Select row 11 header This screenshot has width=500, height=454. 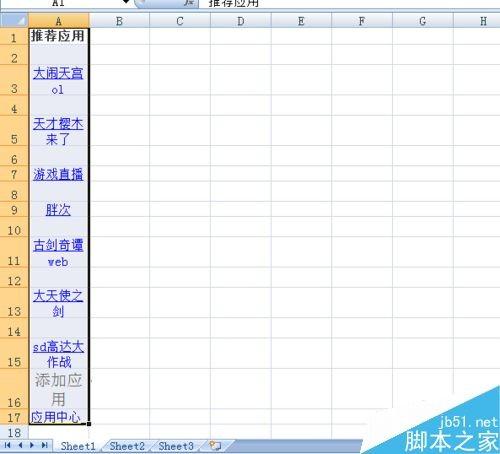click(x=14, y=252)
